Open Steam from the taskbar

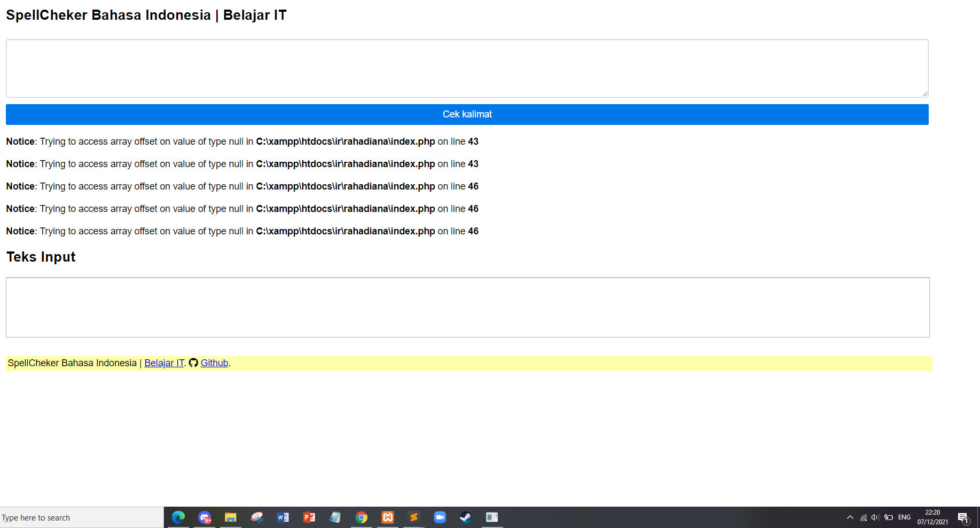coord(466,517)
